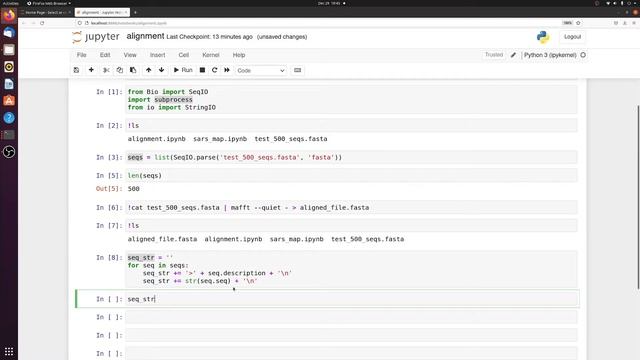The width and height of the screenshot is (640, 360).
Task: Open the Cell menu
Action: click(184, 55)
